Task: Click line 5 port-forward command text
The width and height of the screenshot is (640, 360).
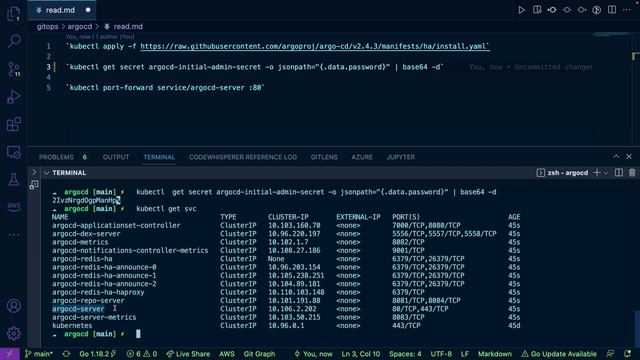Action: tap(165, 87)
